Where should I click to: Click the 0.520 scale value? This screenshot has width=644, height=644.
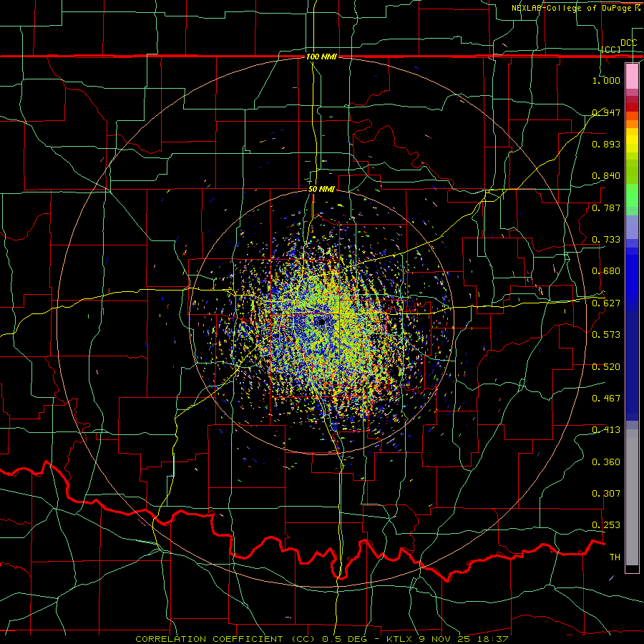[x=606, y=367]
